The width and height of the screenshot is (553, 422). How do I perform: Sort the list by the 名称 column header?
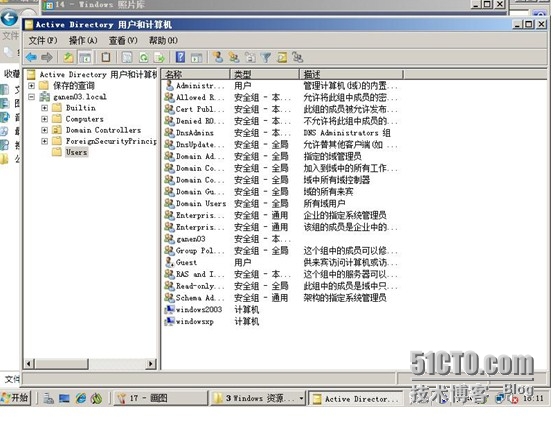[196, 74]
